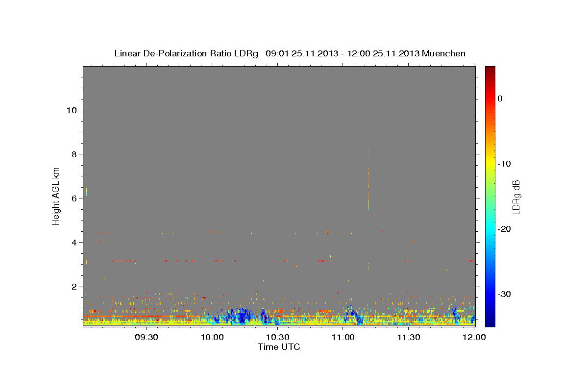Click the 'LDRg dB' colorbar label
588x392 pixels.
coord(516,197)
